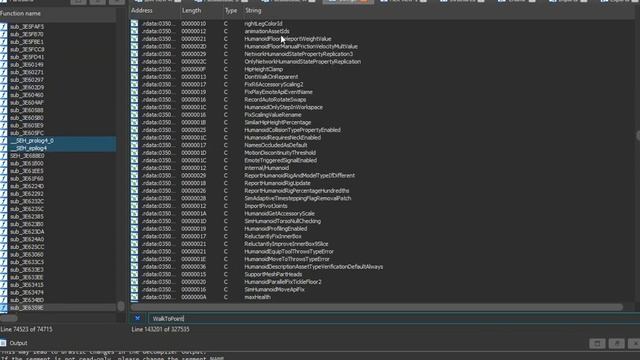Image resolution: width=640 pixels, height=360 pixels.
Task: Select the __SEH_epilog4 function row
Action: pyautogui.click(x=58, y=148)
